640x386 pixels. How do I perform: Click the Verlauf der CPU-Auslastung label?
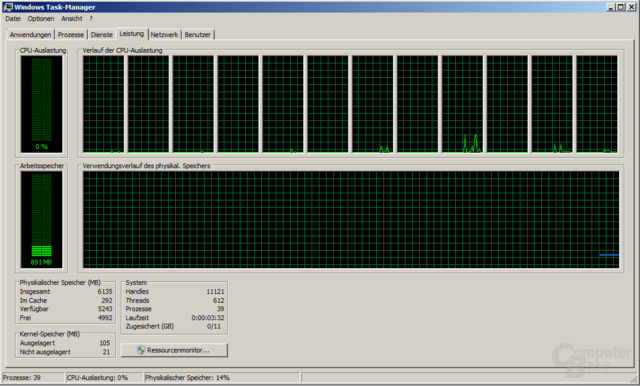pos(122,51)
